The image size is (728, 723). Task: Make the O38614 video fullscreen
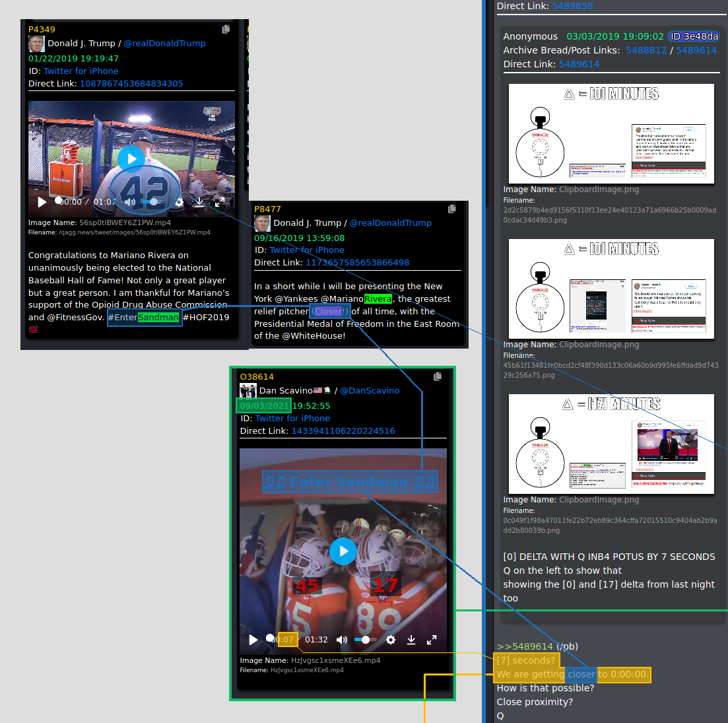(x=432, y=640)
